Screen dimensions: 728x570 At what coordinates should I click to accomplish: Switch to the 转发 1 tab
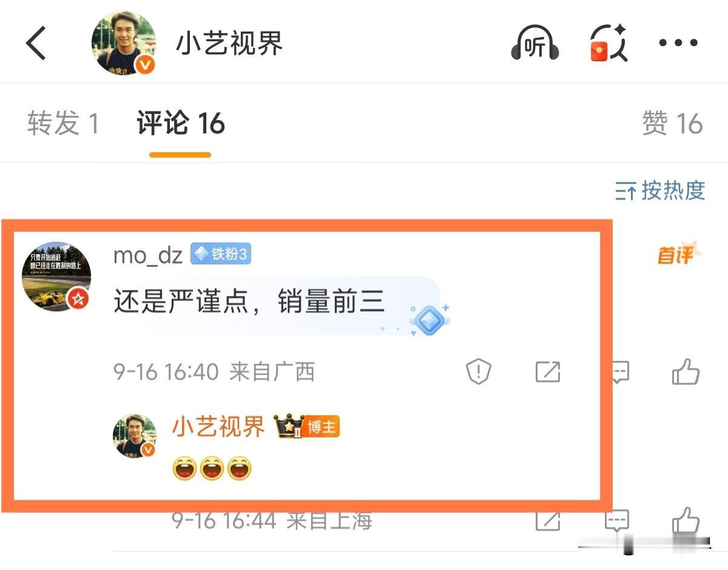coord(63,123)
